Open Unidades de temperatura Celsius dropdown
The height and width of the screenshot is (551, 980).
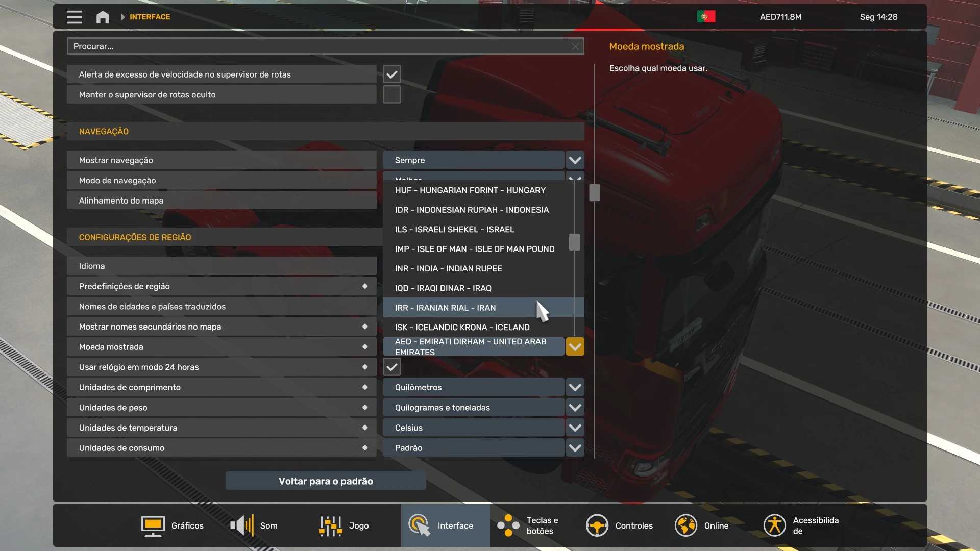tap(575, 428)
